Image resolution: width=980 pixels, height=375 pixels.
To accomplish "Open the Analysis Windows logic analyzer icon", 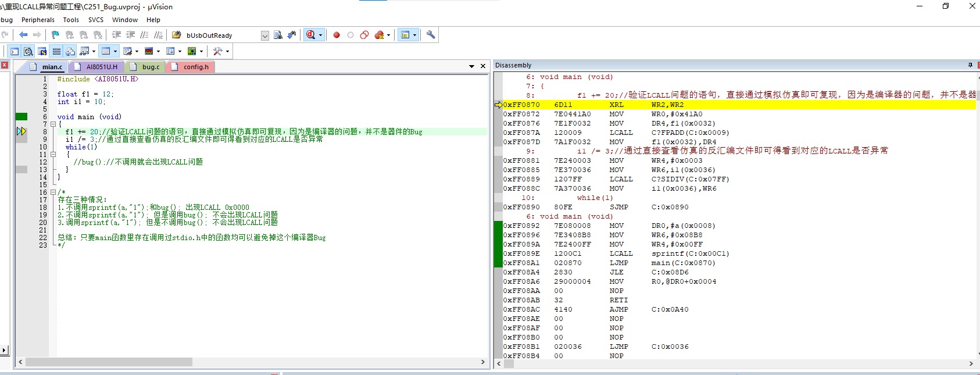I will point(149,51).
